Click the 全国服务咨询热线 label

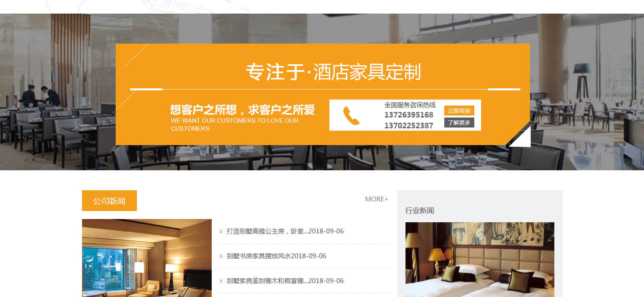(x=410, y=105)
